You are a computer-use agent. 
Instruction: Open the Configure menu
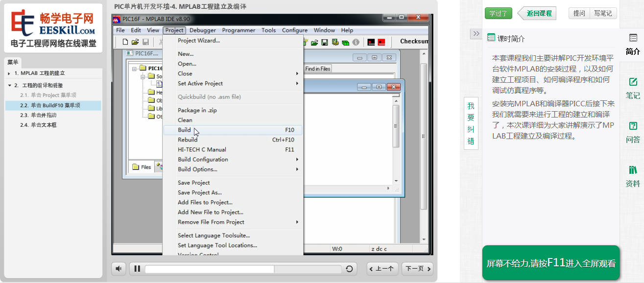(x=295, y=30)
